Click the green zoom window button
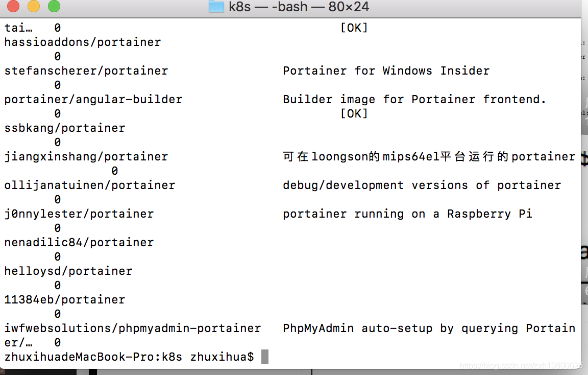The width and height of the screenshot is (588, 375). click(54, 6)
